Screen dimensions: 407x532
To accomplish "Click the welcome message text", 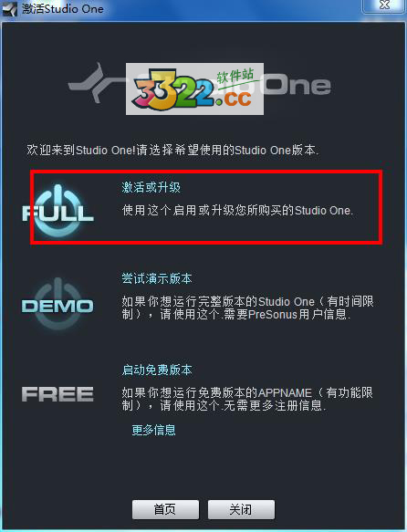I will 172,150.
